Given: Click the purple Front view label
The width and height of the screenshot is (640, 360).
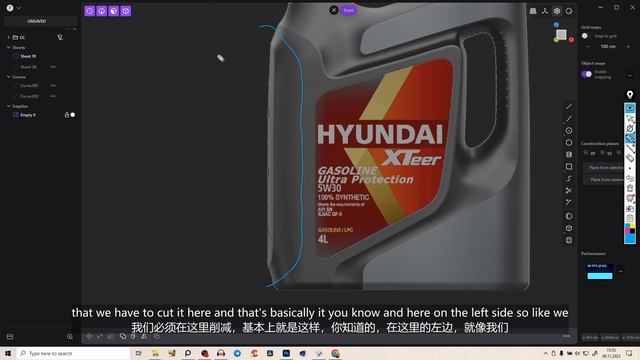Looking at the screenshot, I should [x=349, y=10].
